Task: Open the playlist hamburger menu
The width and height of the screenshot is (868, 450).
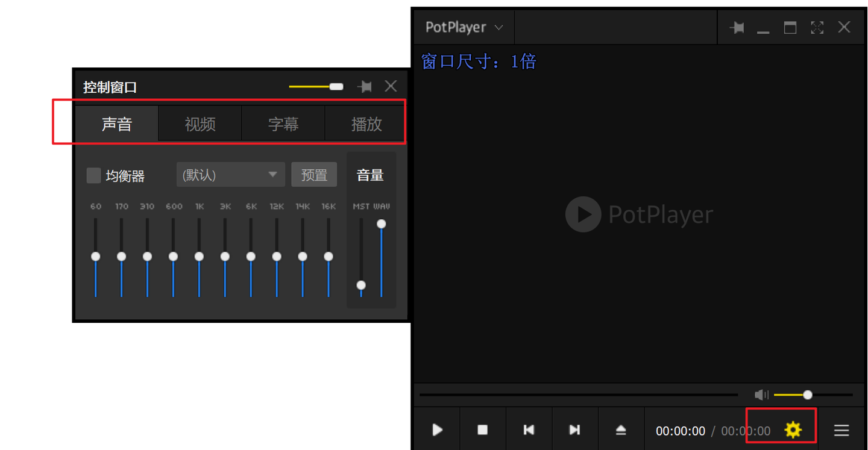Action: [841, 430]
